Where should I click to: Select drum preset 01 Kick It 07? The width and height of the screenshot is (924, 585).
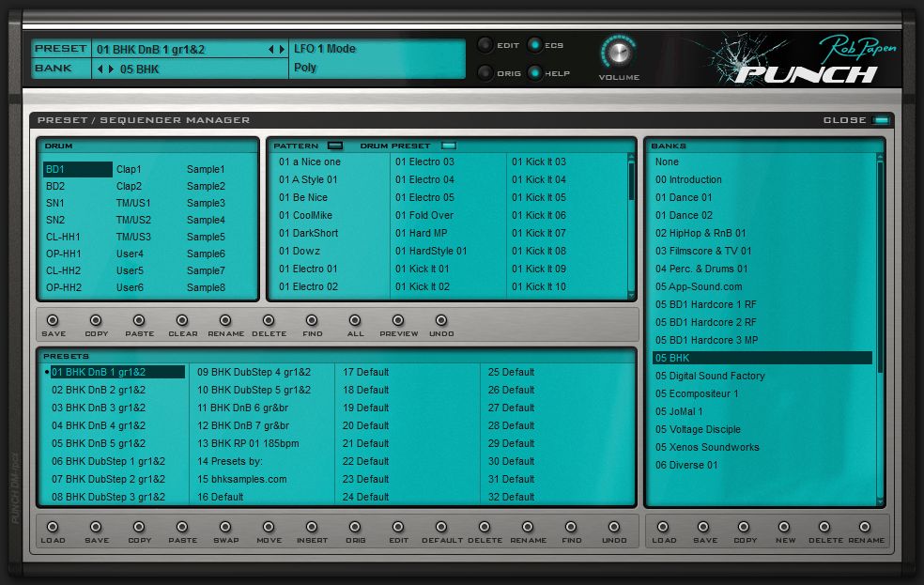click(539, 233)
